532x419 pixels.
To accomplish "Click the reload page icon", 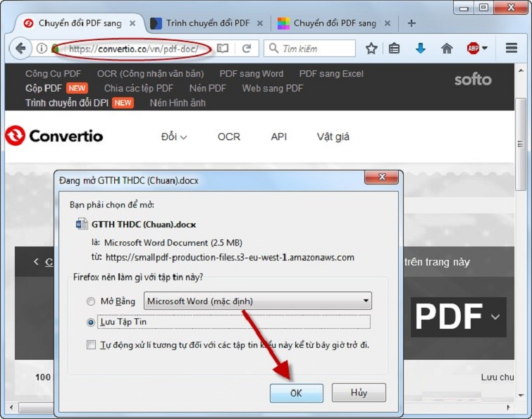I will (x=247, y=49).
